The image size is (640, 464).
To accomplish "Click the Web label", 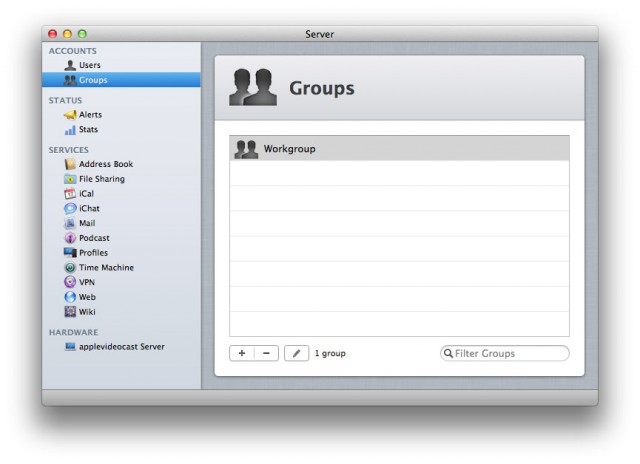I will (87, 297).
